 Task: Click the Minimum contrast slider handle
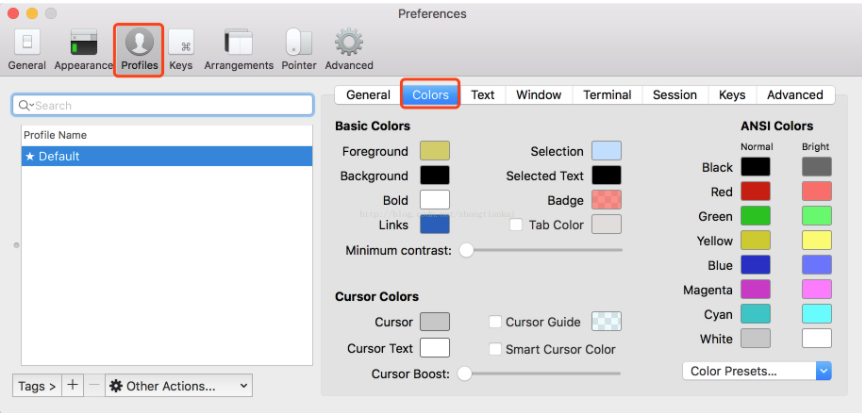[465, 249]
